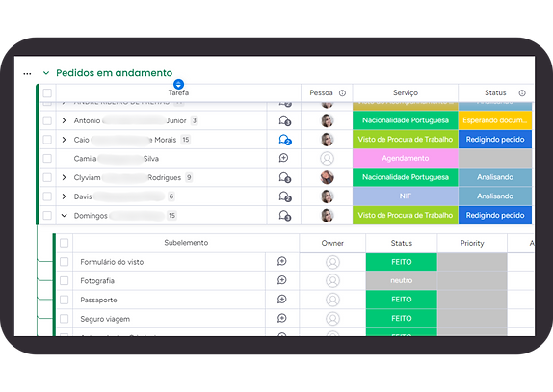
Task: Open the Pedidos em andamento group title
Action: [x=115, y=73]
